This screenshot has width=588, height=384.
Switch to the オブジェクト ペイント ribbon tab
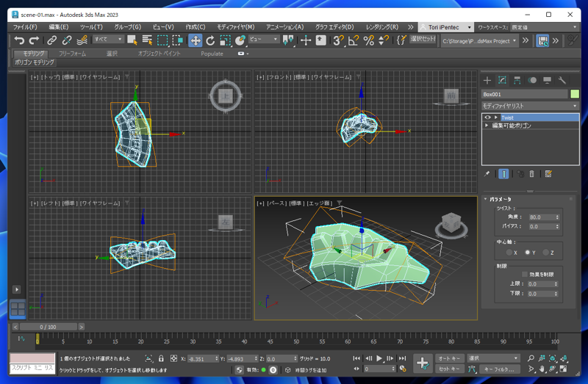point(159,54)
